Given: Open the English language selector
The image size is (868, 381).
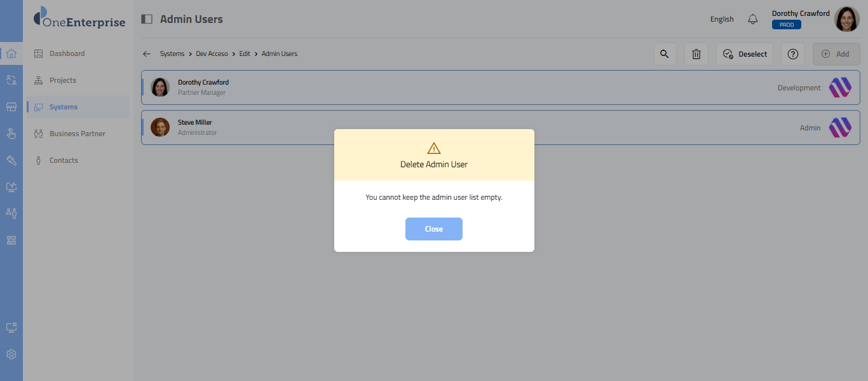Looking at the screenshot, I should [x=722, y=19].
